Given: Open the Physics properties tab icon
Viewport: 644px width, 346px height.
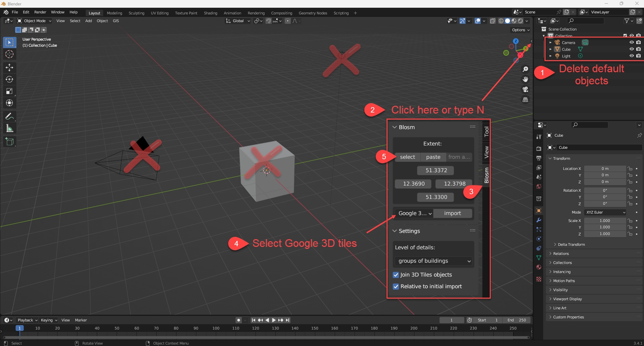Looking at the screenshot, I should pyautogui.click(x=539, y=239).
